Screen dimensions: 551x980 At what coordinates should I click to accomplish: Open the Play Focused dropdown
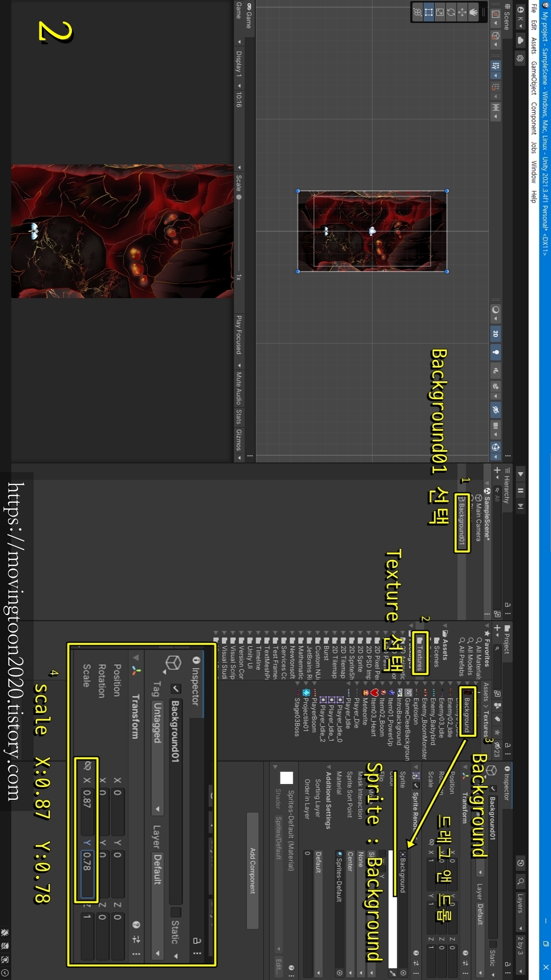[x=238, y=341]
